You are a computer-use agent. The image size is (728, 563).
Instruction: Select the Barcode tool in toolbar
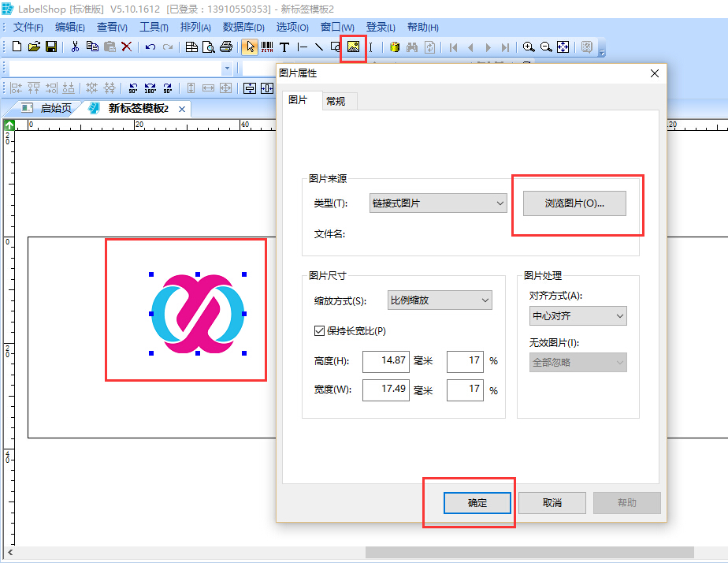[267, 47]
